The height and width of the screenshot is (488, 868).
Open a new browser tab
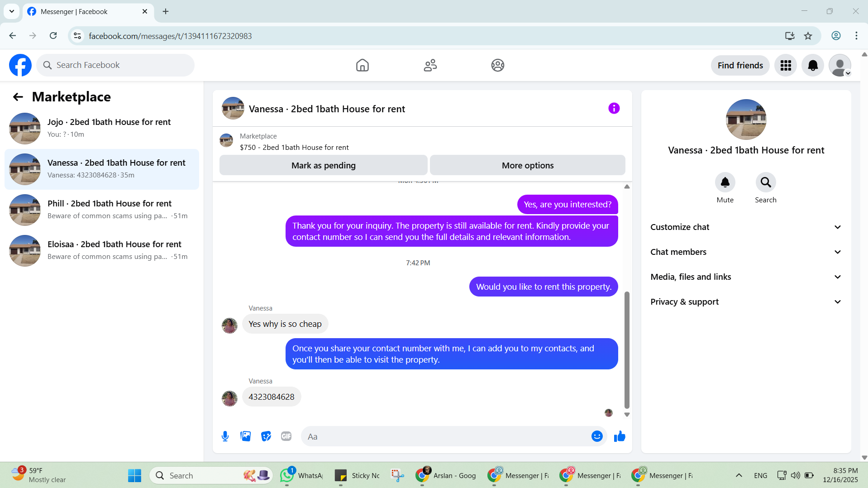[x=166, y=11]
